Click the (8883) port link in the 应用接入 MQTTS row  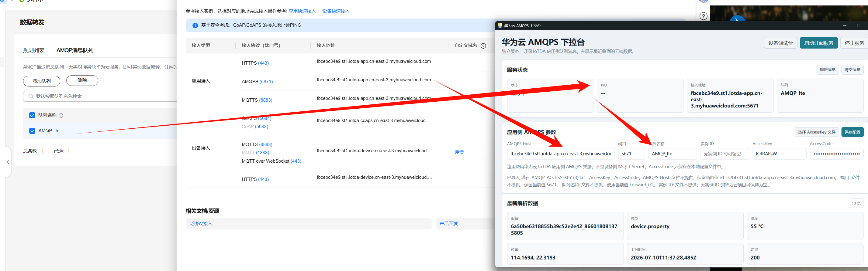pos(265,100)
